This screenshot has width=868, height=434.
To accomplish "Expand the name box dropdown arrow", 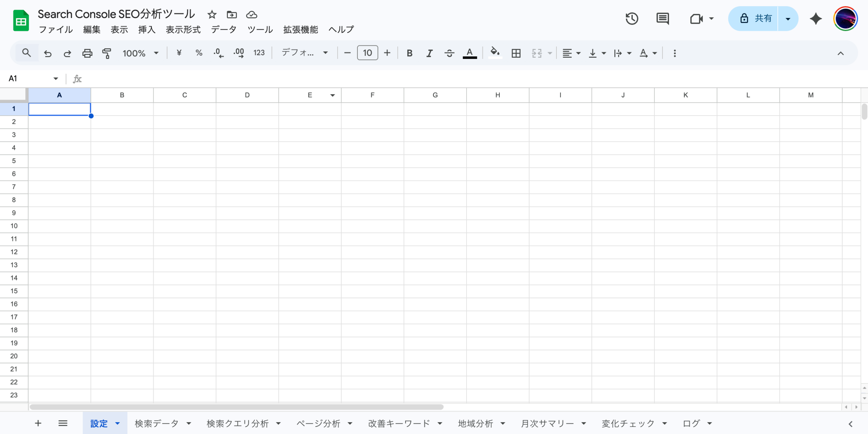I will pyautogui.click(x=56, y=79).
